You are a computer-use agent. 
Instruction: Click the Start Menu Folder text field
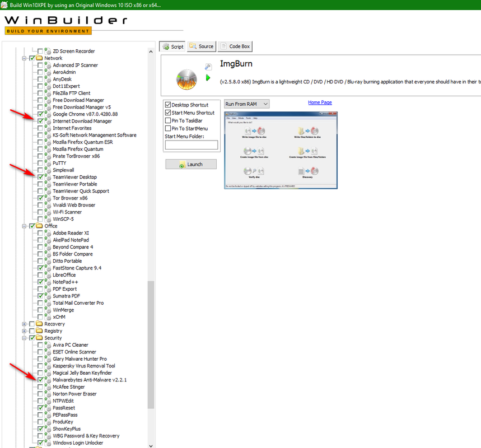click(192, 145)
